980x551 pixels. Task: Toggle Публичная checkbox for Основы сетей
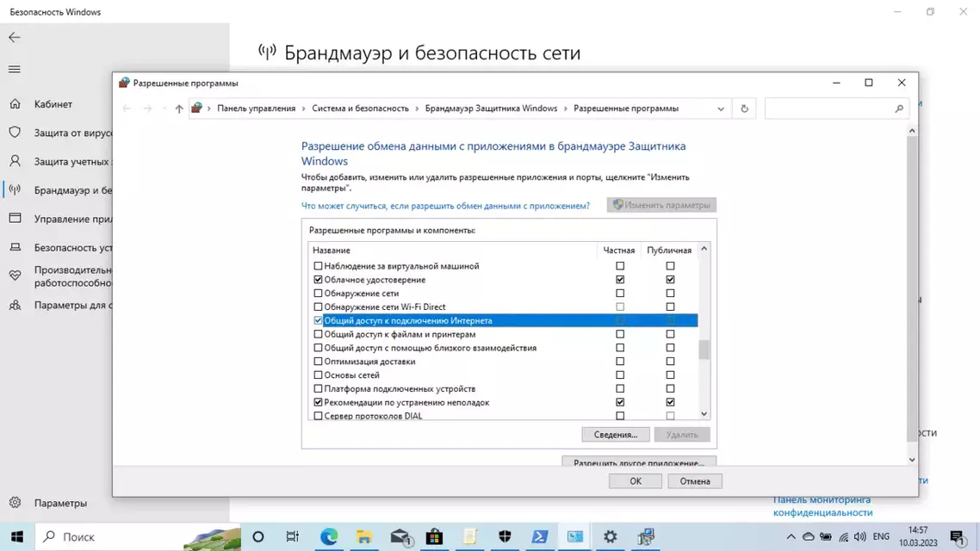(x=670, y=375)
